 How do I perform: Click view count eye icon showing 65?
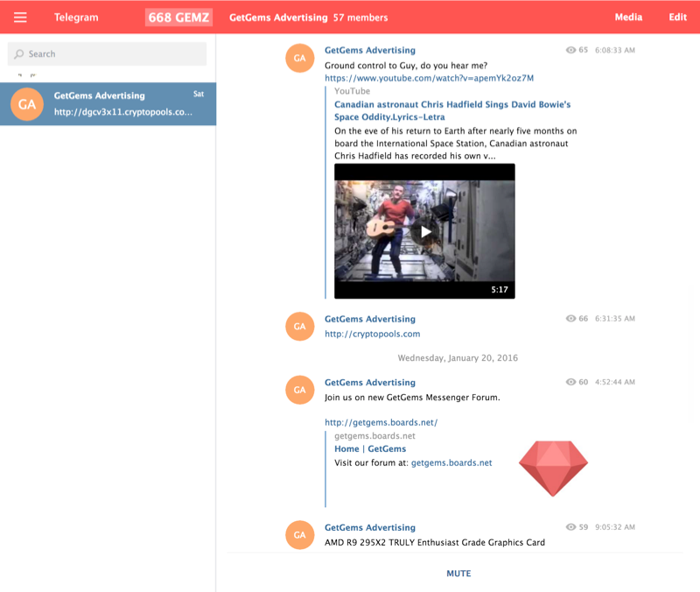click(570, 50)
